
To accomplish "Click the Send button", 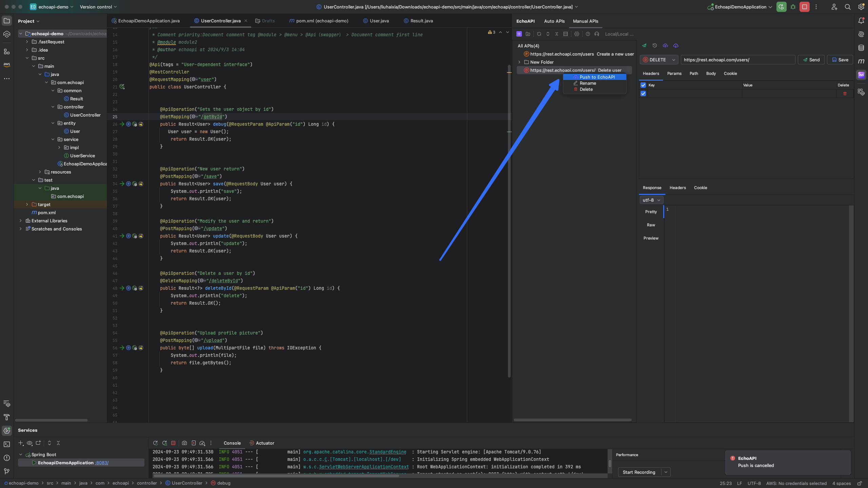I will pos(811,60).
